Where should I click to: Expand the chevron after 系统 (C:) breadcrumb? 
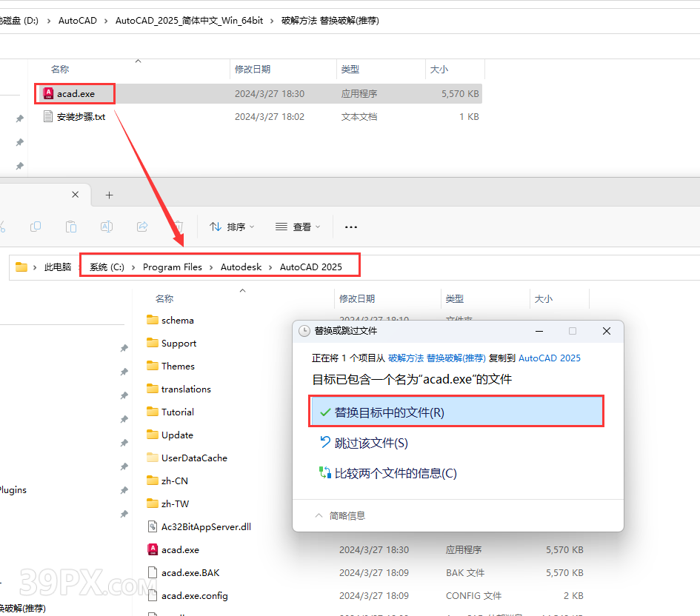133,267
